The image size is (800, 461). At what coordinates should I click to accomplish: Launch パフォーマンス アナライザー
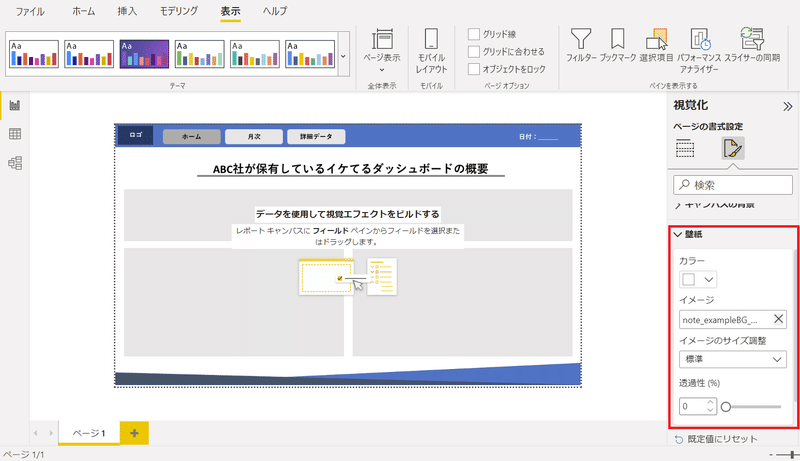pyautogui.click(x=699, y=50)
